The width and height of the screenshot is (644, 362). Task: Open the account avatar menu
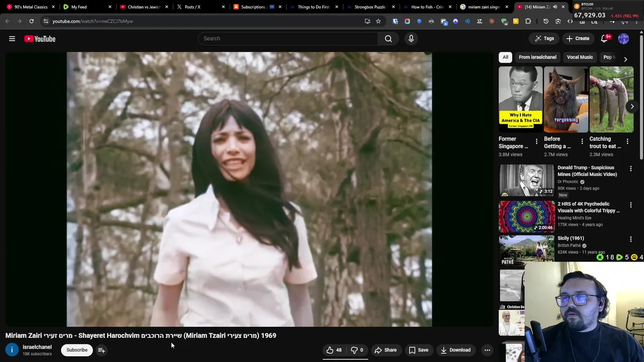pos(623,39)
